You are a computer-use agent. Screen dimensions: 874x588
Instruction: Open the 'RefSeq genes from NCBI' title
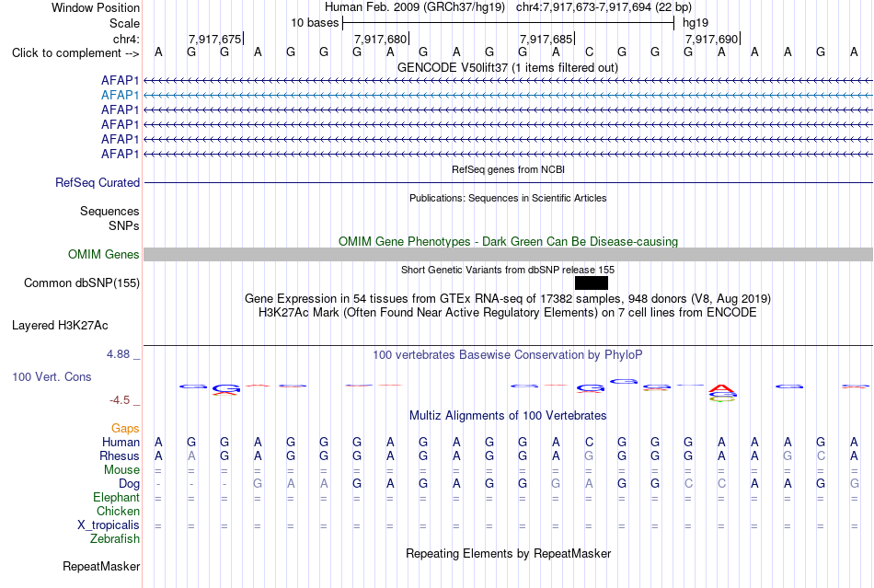click(x=508, y=169)
